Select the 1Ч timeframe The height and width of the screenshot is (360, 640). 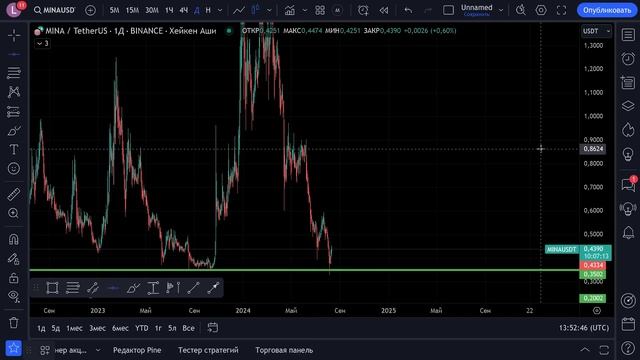click(x=169, y=10)
